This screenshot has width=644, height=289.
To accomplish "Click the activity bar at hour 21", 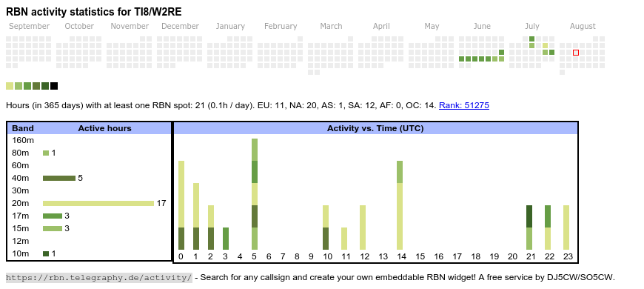I will (529, 227).
